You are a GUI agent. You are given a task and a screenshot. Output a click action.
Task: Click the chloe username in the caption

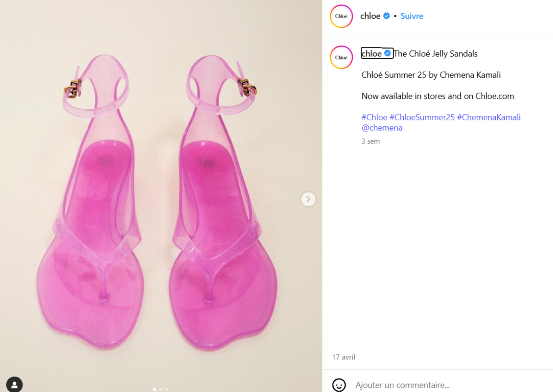click(x=371, y=54)
